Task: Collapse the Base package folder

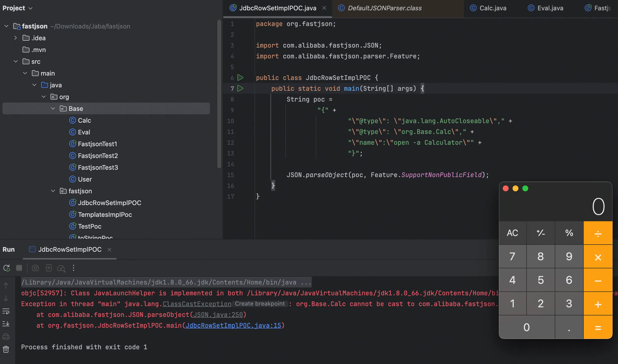Action: [x=53, y=108]
